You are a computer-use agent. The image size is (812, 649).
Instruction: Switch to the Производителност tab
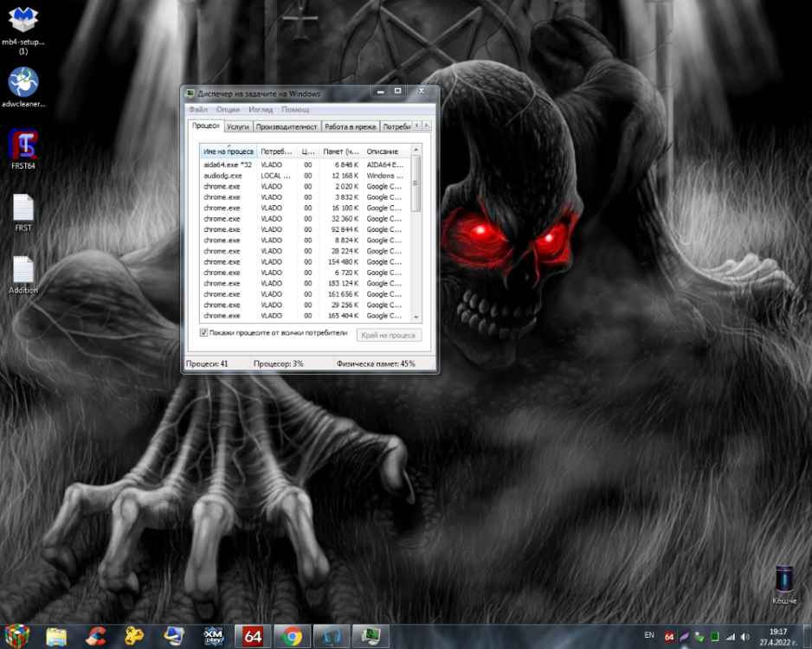[x=287, y=127]
